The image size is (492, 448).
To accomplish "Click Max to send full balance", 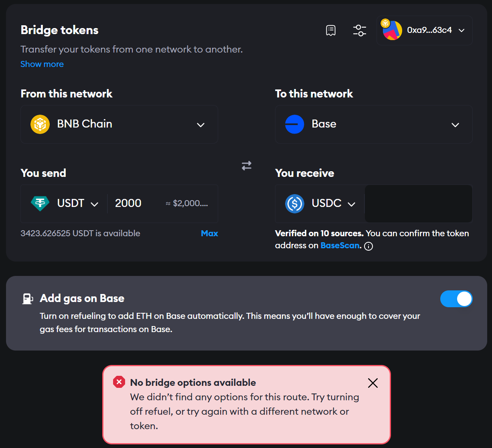I will [x=209, y=233].
